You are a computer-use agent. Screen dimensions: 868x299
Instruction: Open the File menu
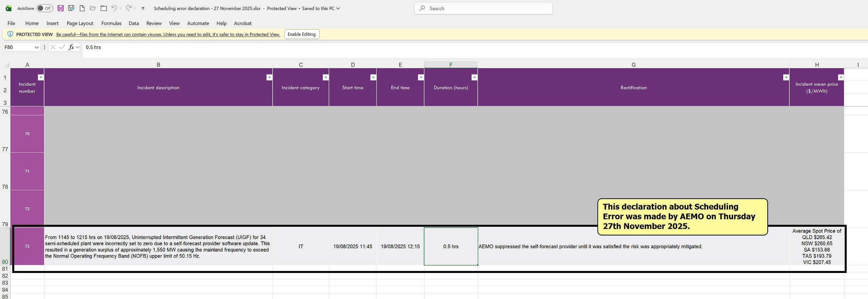coord(11,23)
